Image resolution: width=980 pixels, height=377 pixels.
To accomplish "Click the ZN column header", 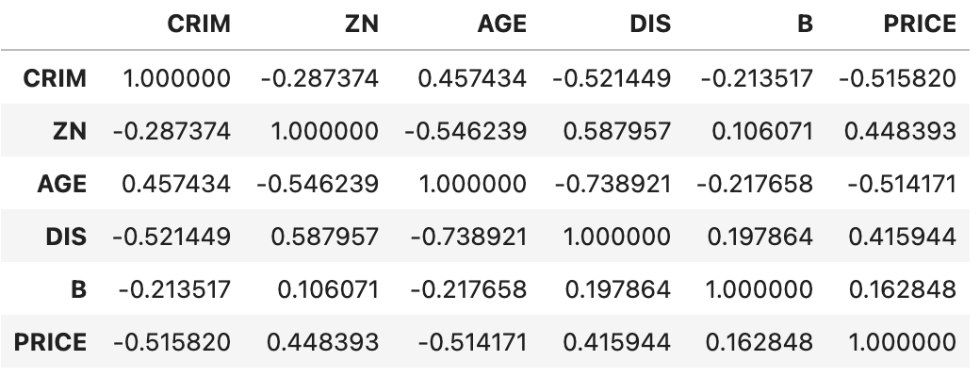I will coord(361,25).
